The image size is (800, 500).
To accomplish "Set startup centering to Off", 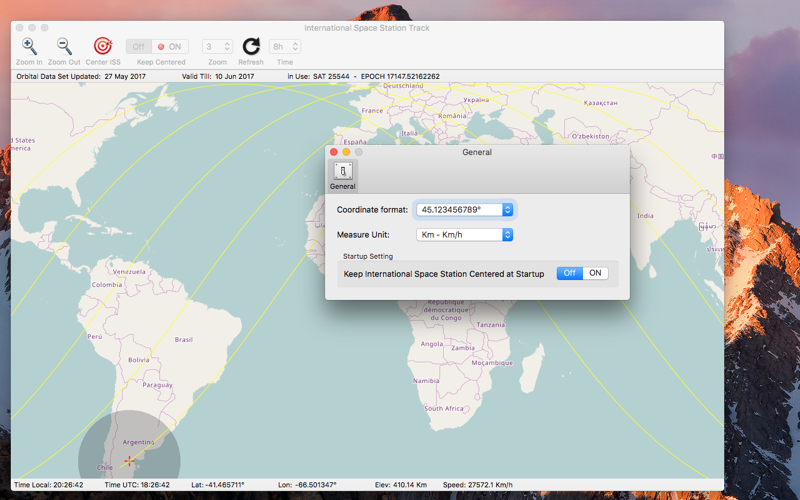I will point(569,273).
